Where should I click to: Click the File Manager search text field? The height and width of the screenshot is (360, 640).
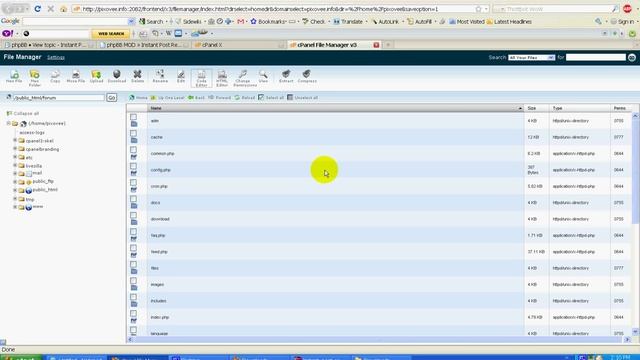pos(596,58)
